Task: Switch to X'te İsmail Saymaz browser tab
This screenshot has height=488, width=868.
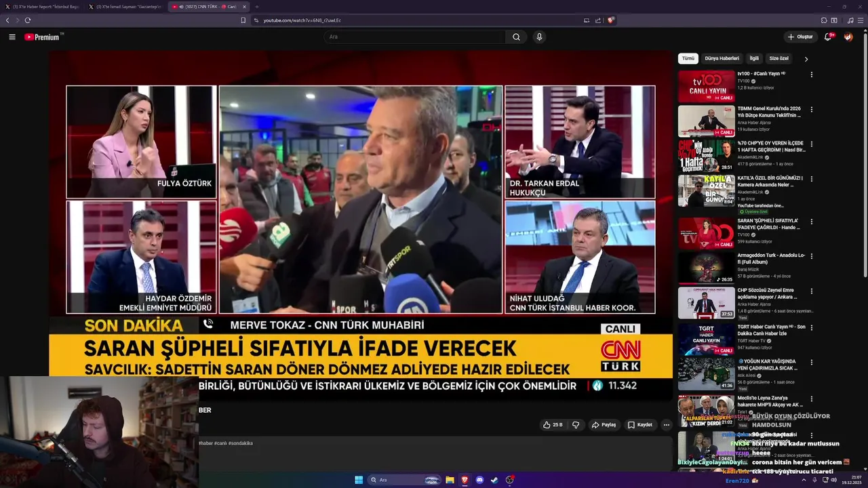Action: 125,7
